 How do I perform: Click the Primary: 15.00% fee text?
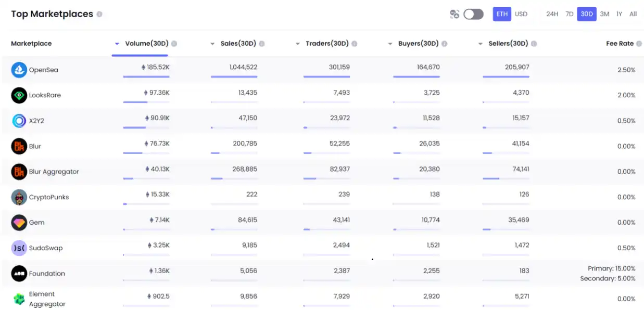(x=612, y=268)
